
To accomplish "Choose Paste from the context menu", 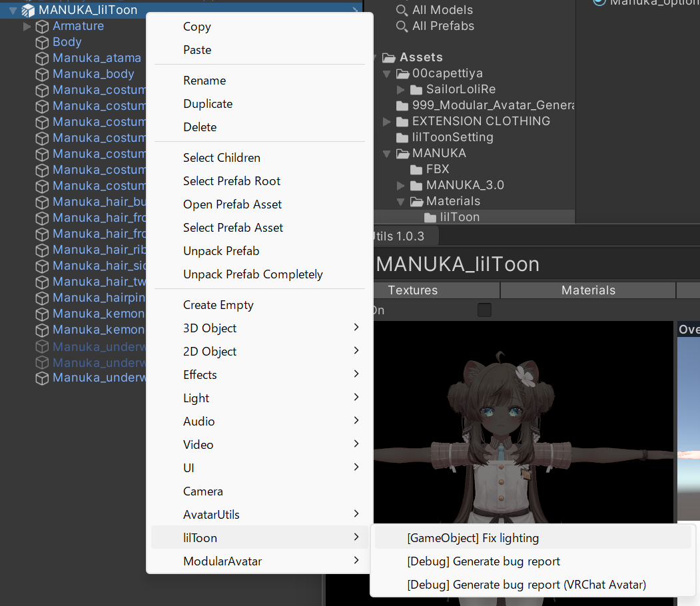I will pos(259,49).
